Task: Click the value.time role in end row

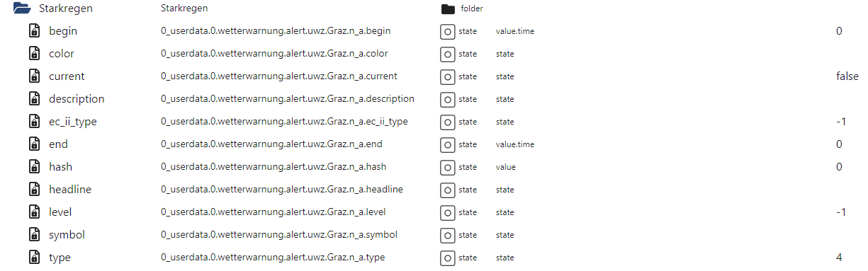Action: click(x=515, y=144)
